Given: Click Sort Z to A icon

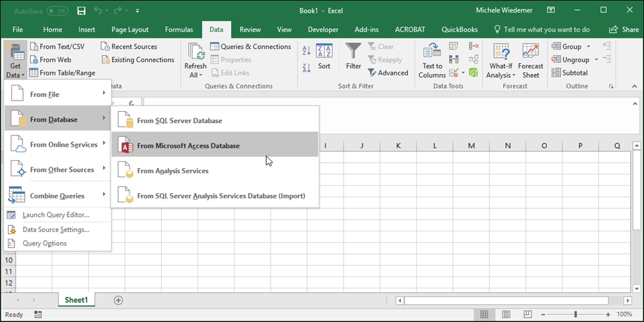Looking at the screenshot, I should (306, 68).
